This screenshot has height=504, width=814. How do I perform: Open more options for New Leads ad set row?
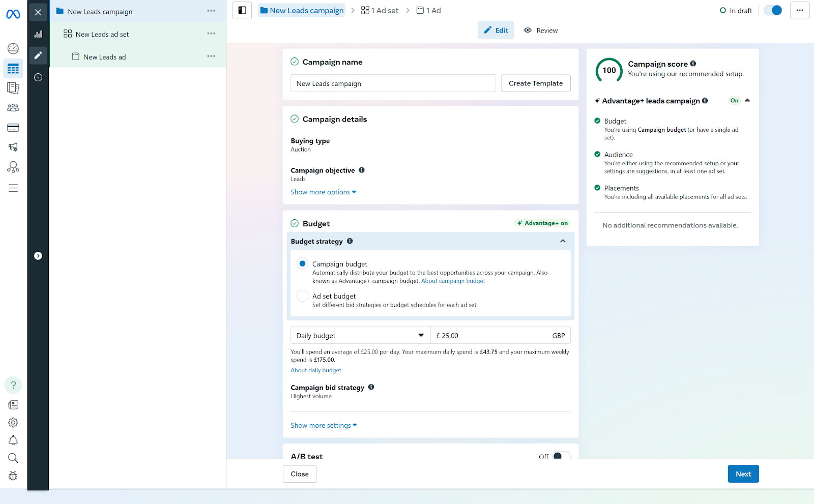(x=211, y=34)
